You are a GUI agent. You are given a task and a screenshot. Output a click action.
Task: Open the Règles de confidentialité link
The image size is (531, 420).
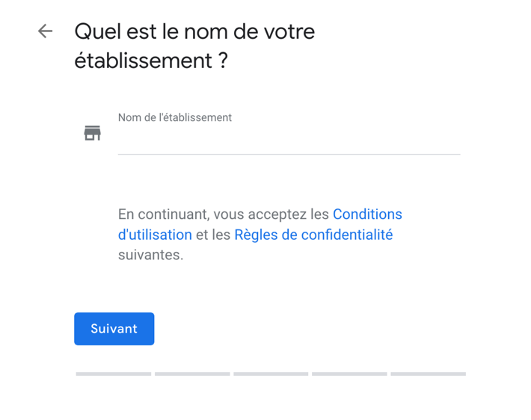pyautogui.click(x=313, y=235)
